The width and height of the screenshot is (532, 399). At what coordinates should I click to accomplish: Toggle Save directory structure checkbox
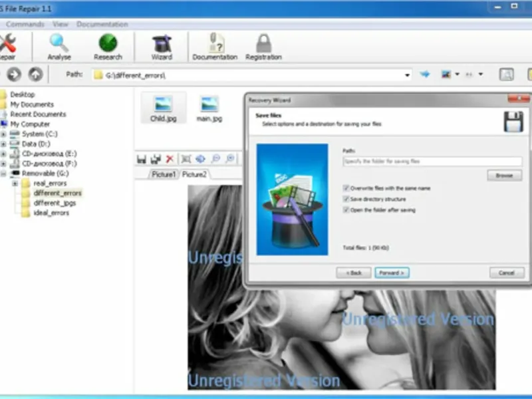point(346,199)
